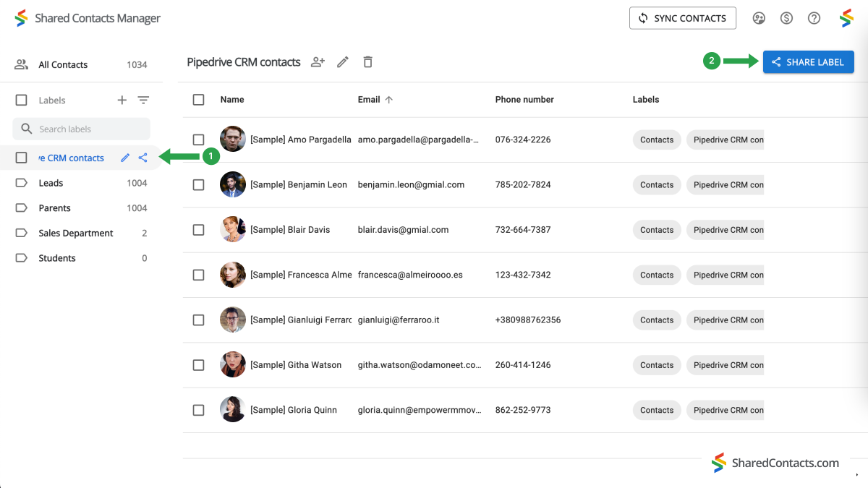Image resolution: width=868 pixels, height=488 pixels.
Task: Click email gianluigi@ferraroo.it
Action: pyautogui.click(x=399, y=320)
